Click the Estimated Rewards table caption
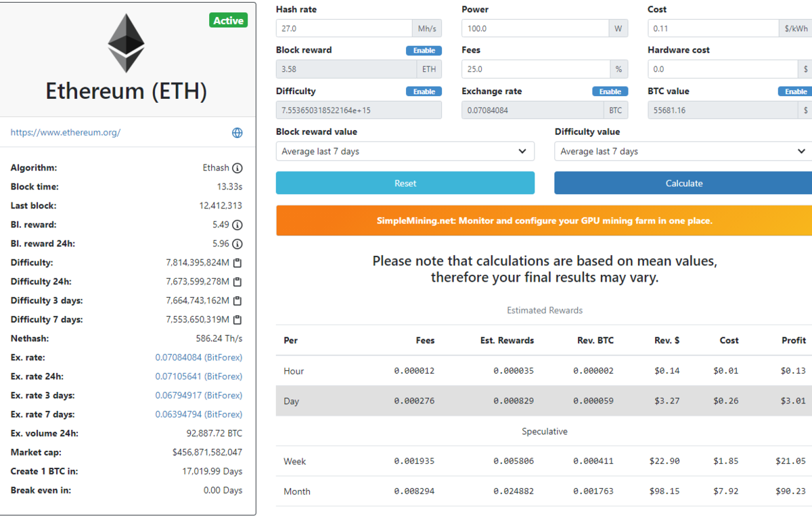The width and height of the screenshot is (812, 526). click(545, 310)
